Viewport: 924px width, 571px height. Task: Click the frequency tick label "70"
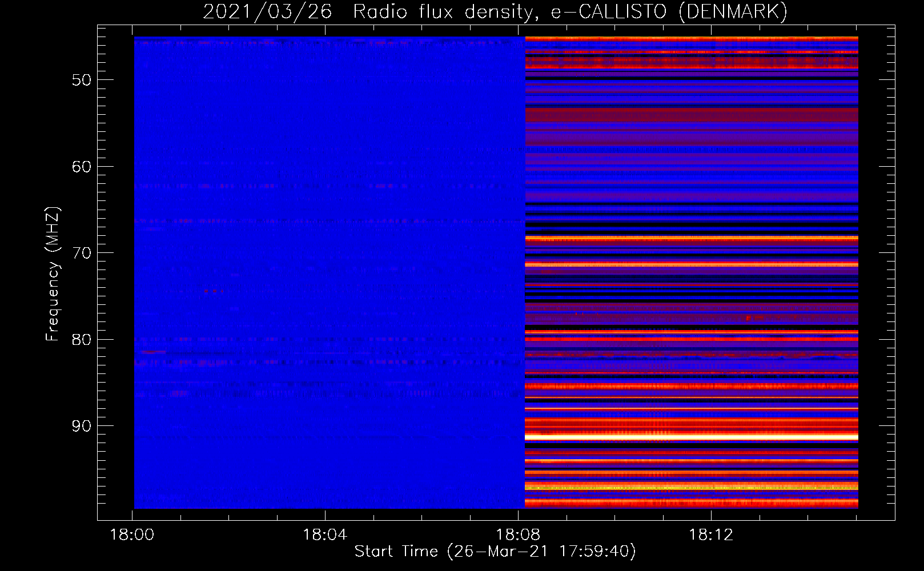click(82, 253)
